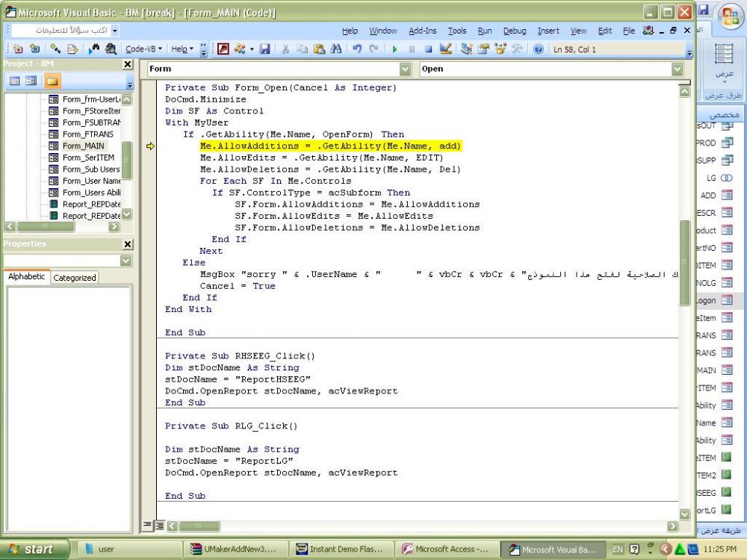
Task: Click the Reset (stop) icon
Action: point(429,49)
